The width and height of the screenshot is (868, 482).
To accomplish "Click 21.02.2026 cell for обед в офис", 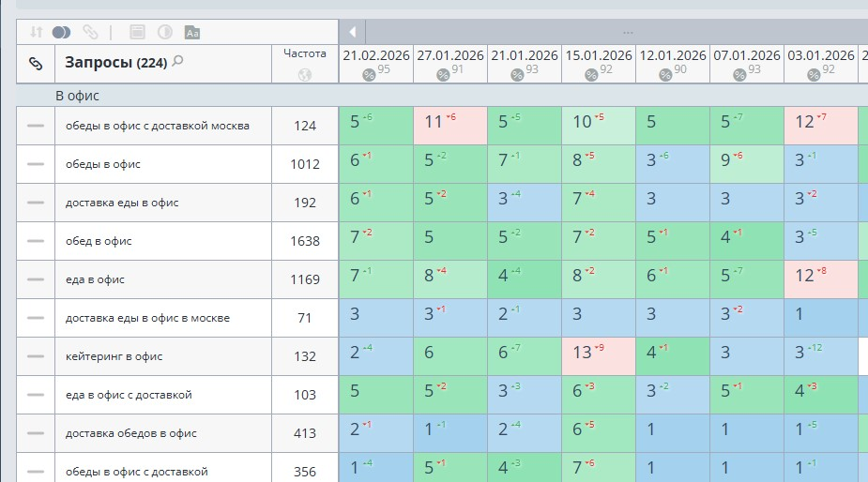I will [376, 241].
